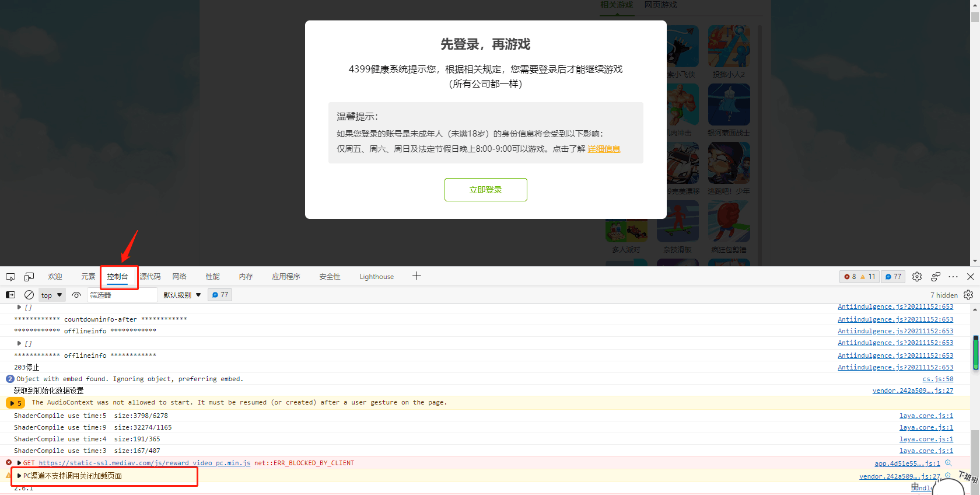
Task: Activate the inspect element picker icon
Action: [x=10, y=277]
